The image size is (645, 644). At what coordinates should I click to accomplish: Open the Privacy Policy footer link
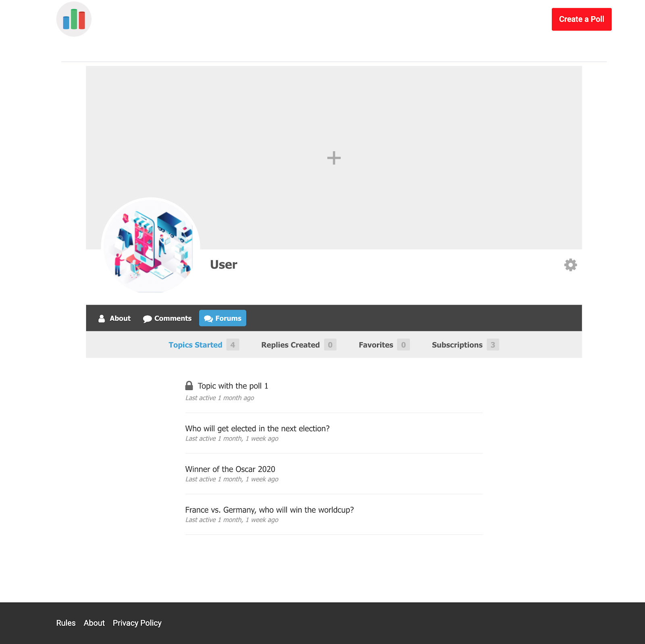(x=137, y=623)
